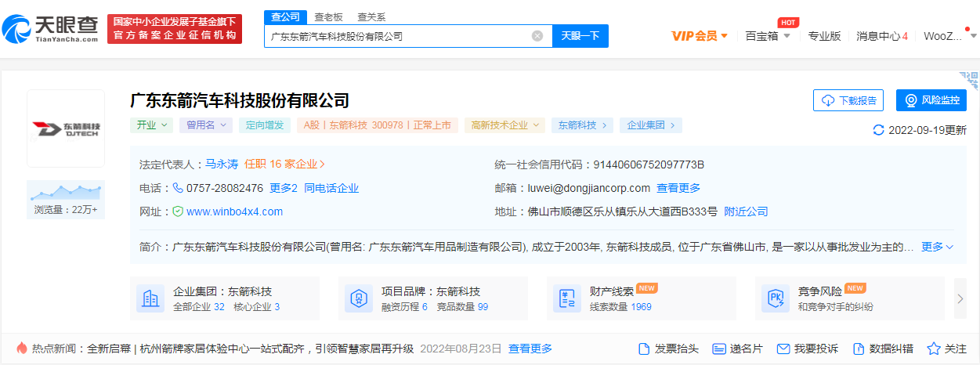Click the 天眼一下 search button

580,36
